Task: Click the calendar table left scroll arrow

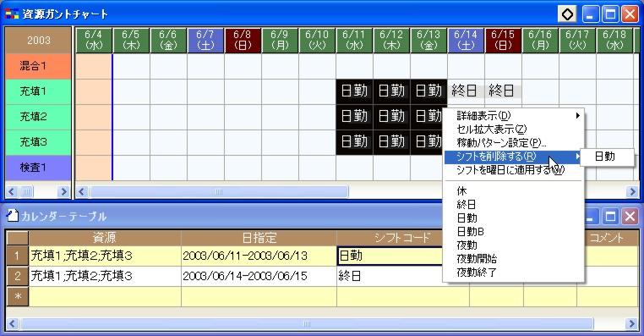Action: tap(12, 323)
